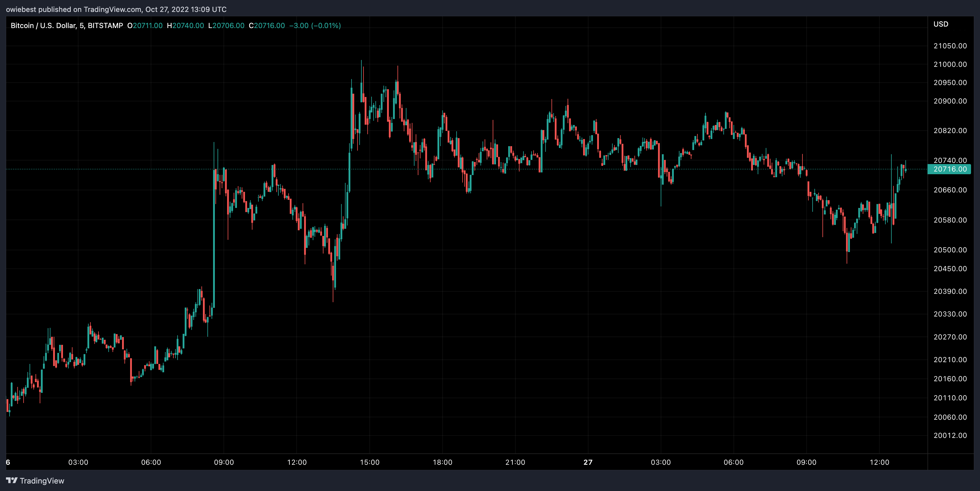
Task: Click the 20160.00 price axis label
Action: (950, 379)
